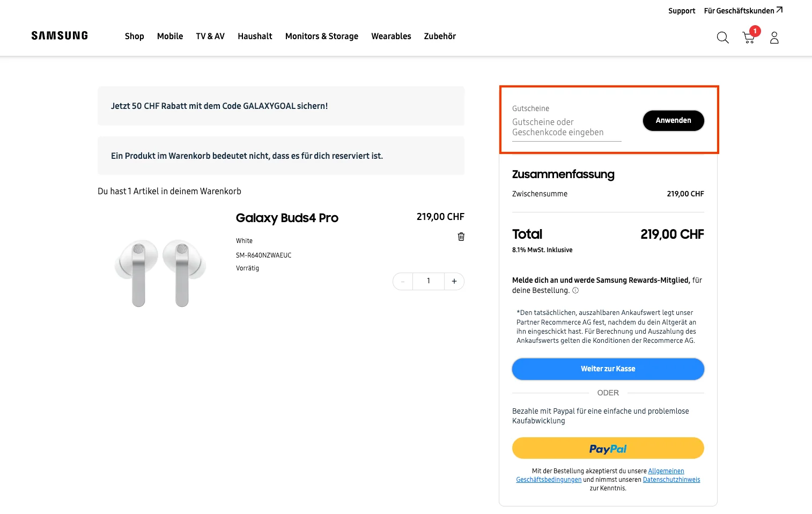Go to Samsung logo homepage

point(60,35)
